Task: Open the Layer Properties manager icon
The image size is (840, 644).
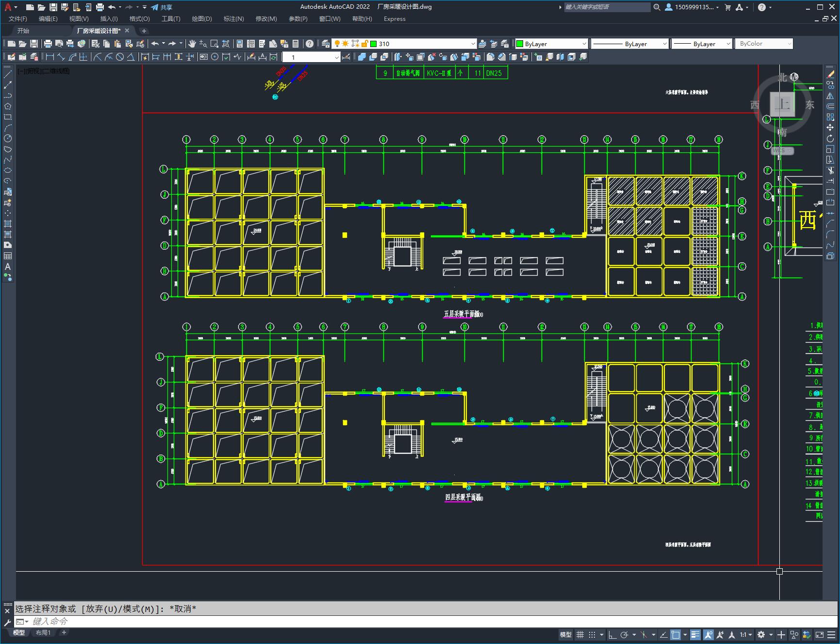Action: (326, 44)
